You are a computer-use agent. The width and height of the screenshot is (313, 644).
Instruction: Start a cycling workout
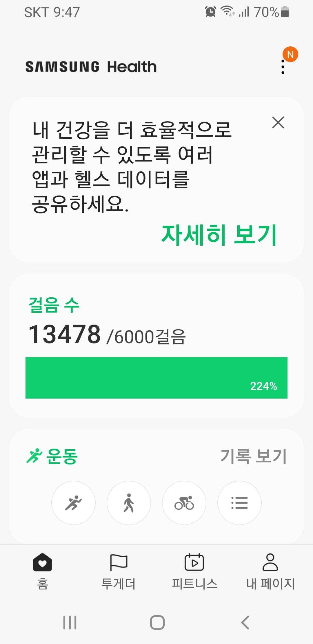click(184, 503)
